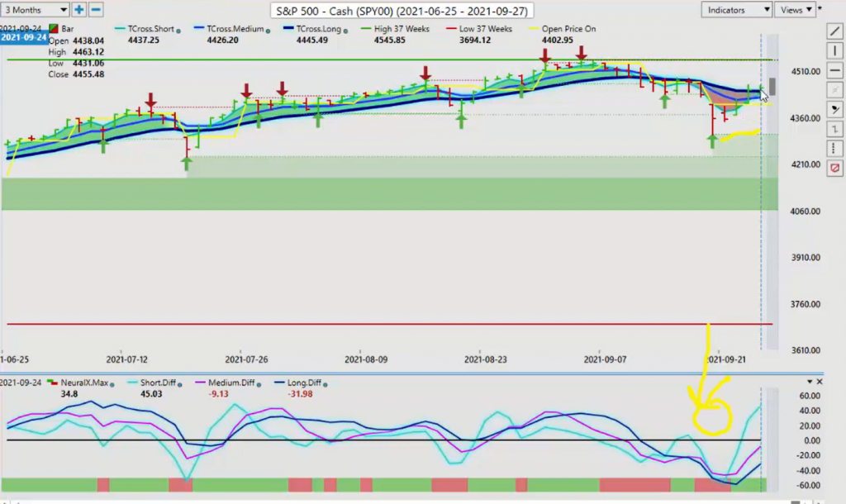Viewport: 846px width, 504px height.
Task: Click the Low 37 Weeks legend label
Action: [486, 29]
